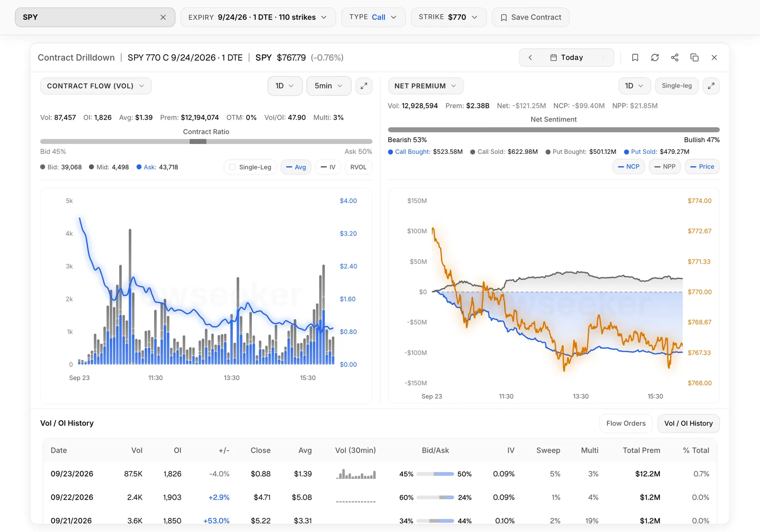Expand the Contract Flow chart fullscreen

pos(364,86)
